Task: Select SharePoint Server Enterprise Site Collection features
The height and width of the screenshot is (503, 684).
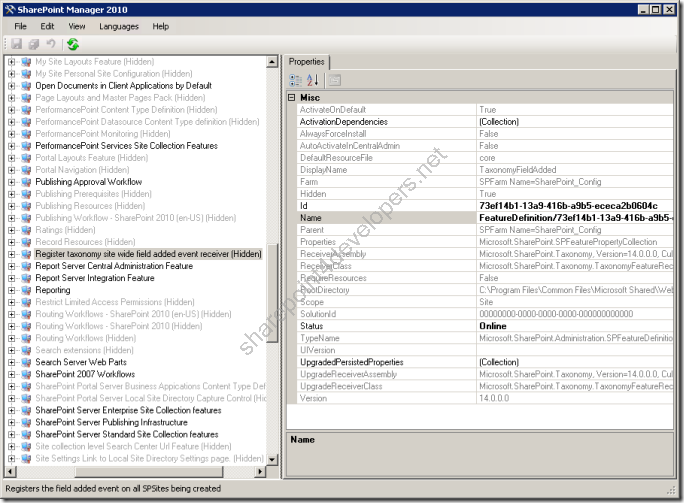Action: pos(128,411)
